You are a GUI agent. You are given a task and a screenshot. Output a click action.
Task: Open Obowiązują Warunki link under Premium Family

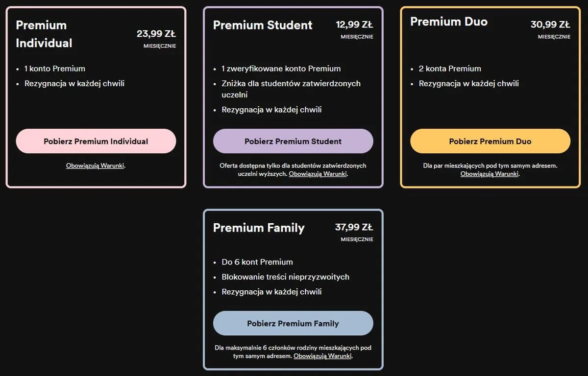[323, 356]
